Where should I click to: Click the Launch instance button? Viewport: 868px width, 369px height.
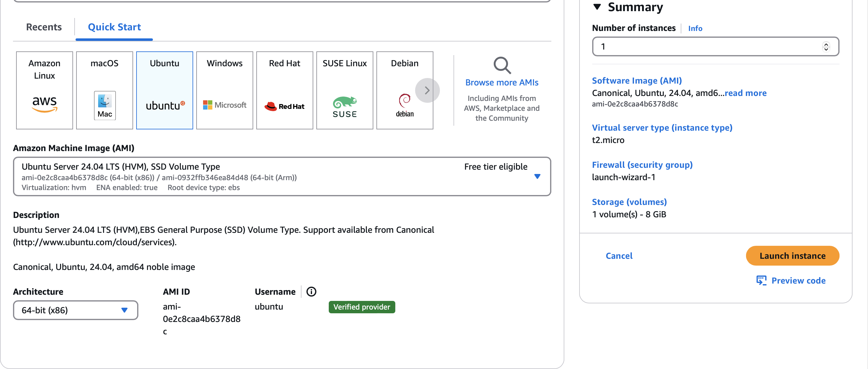792,256
